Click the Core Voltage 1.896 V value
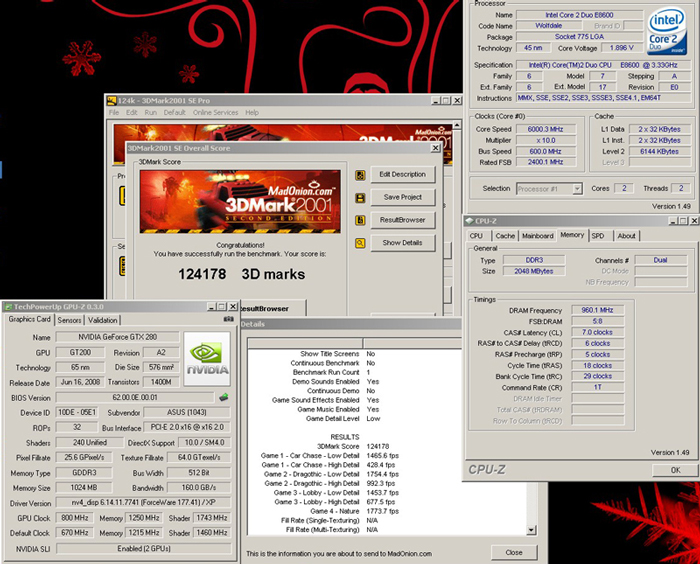 point(621,48)
